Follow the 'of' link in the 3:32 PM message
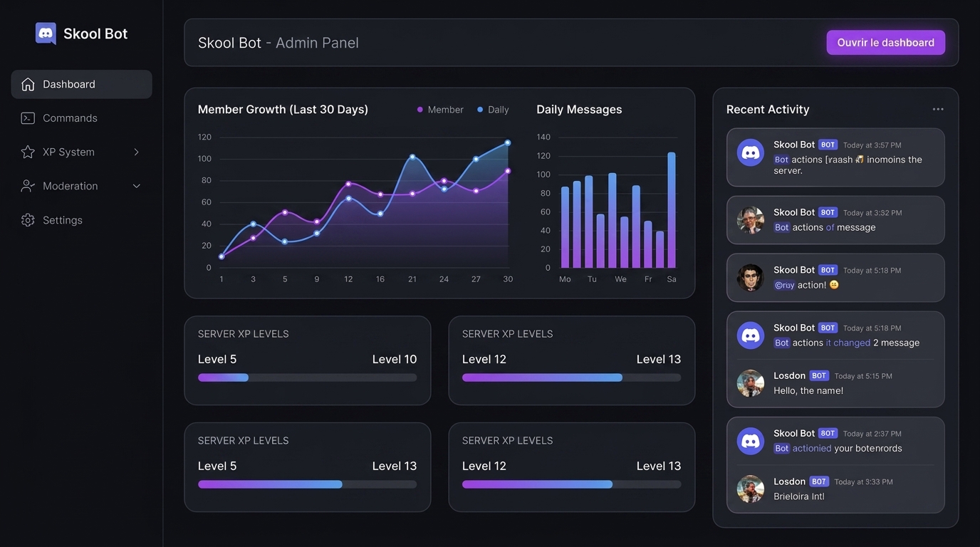980x547 pixels. (x=830, y=227)
